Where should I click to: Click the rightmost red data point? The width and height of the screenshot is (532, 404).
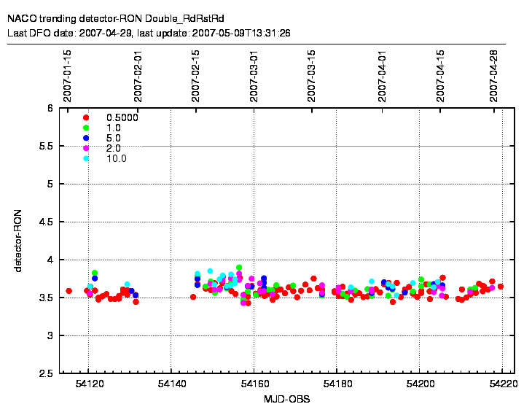click(501, 287)
